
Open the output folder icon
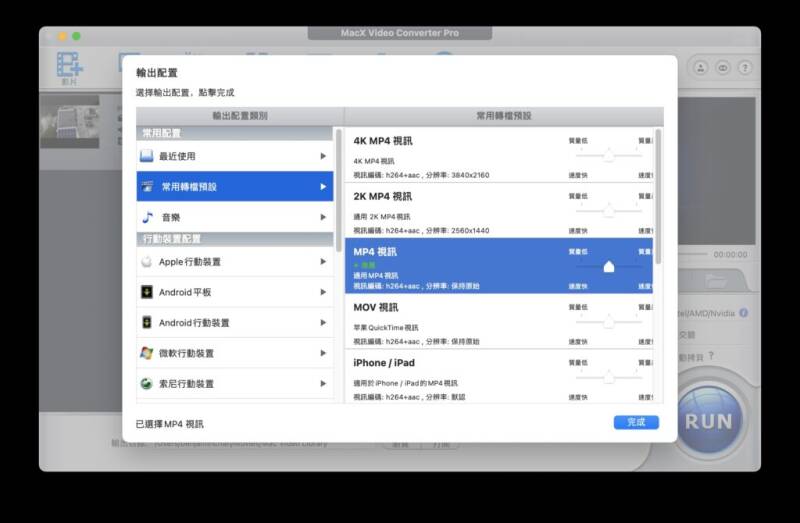point(715,280)
